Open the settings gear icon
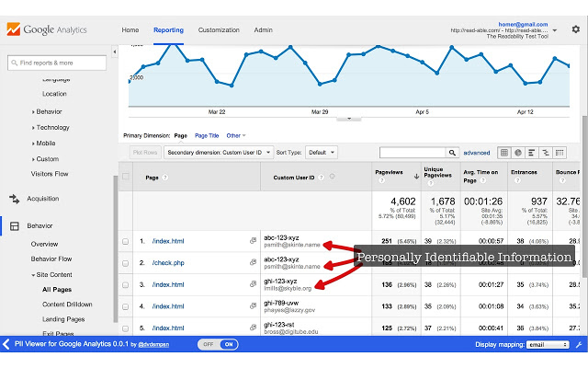588x368 pixels. [576, 29]
